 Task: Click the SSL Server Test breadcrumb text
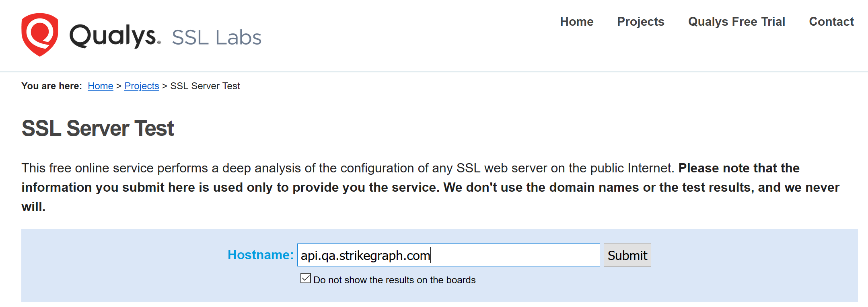(205, 86)
